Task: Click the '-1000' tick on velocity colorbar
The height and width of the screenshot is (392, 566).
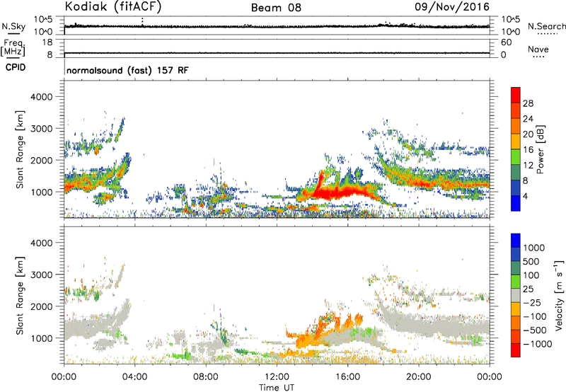Action: [537, 344]
